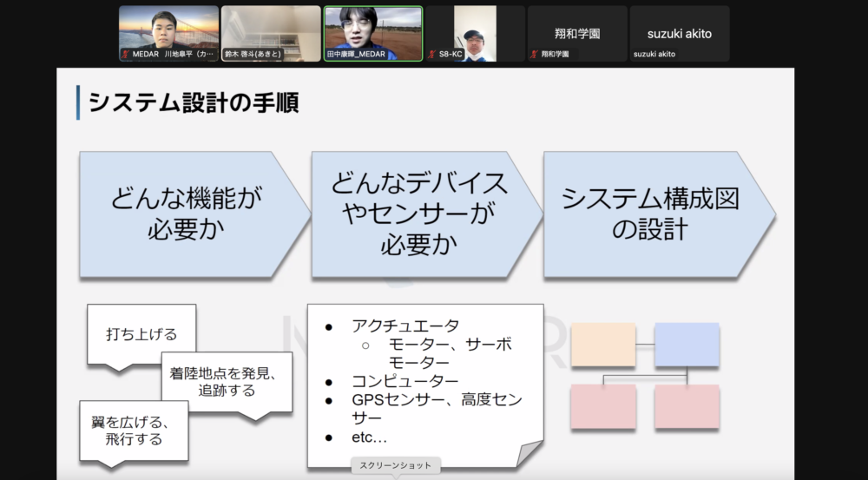Click the 鈴木 啓斗(あきと) name label

pyautogui.click(x=253, y=55)
